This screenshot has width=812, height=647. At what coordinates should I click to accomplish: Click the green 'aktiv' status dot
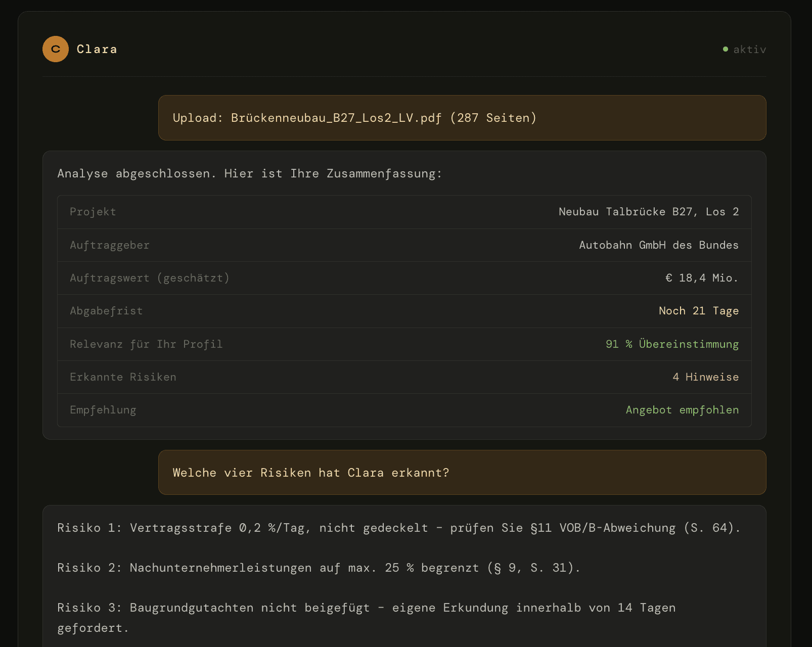tap(726, 49)
